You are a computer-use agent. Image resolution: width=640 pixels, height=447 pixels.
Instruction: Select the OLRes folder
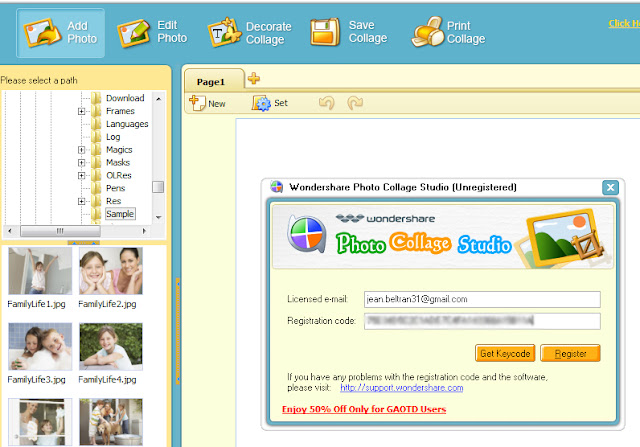pos(119,175)
